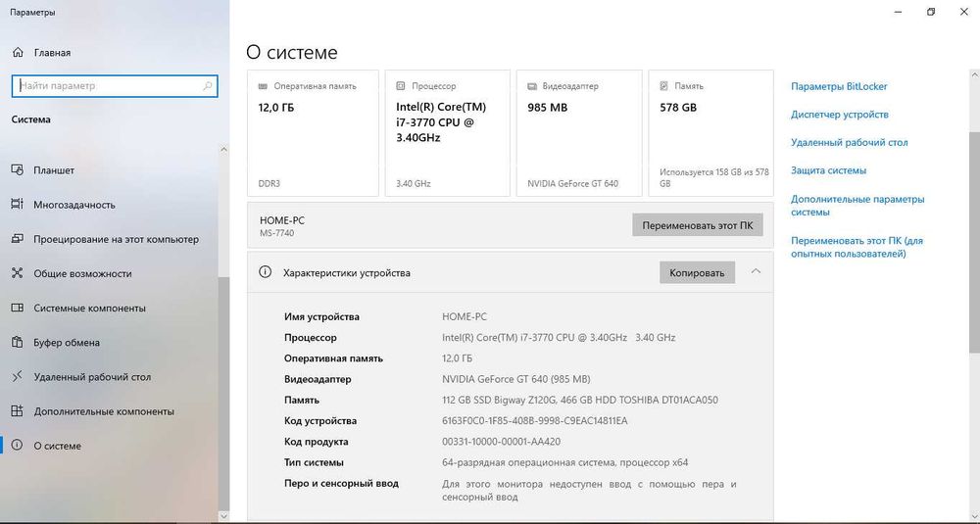Screen dimensions: 980x524
Task: Click the О системе info icon in sidebar
Action: tap(18, 446)
